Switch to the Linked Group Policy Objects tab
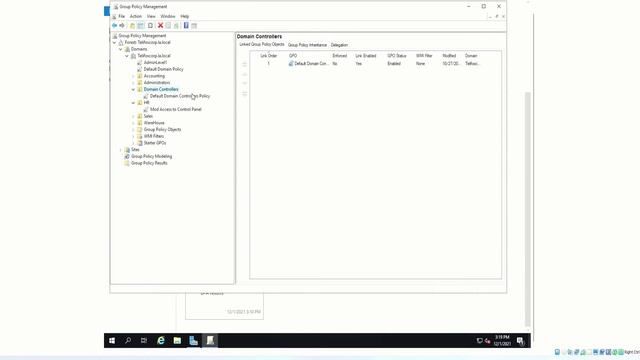 pos(262,44)
